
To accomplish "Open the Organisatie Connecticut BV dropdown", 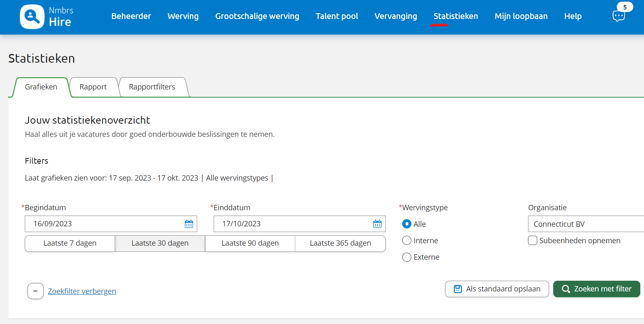I will (x=586, y=224).
